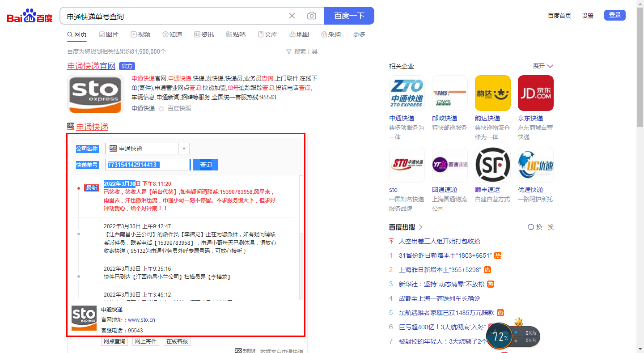Switch to the 资讯 tab
Image resolution: width=644 pixels, height=353 pixels.
(204, 34)
